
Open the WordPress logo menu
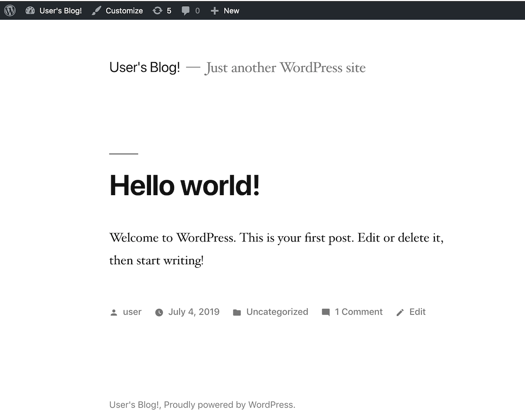click(x=10, y=10)
